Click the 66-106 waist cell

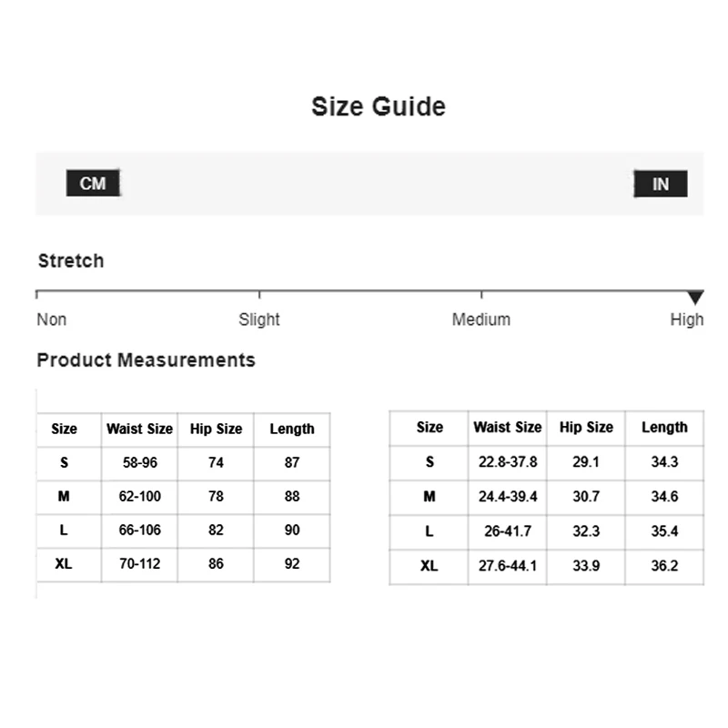[x=140, y=531]
